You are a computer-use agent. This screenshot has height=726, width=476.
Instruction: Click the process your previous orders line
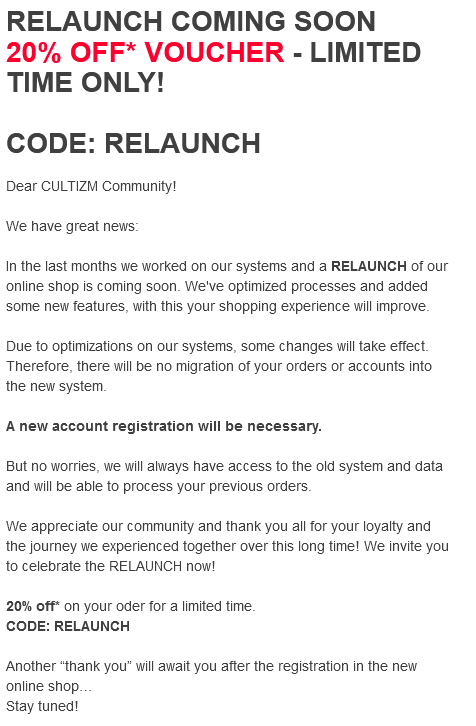tap(159, 486)
